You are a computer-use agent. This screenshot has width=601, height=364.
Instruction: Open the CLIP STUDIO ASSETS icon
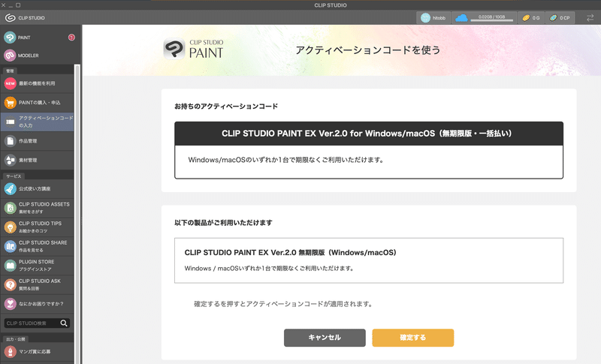pyautogui.click(x=10, y=208)
